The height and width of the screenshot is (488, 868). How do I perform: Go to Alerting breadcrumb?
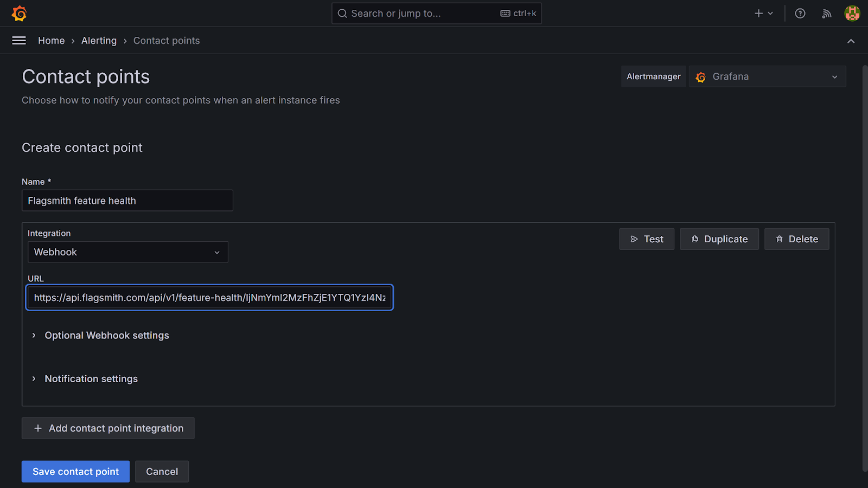coord(99,41)
